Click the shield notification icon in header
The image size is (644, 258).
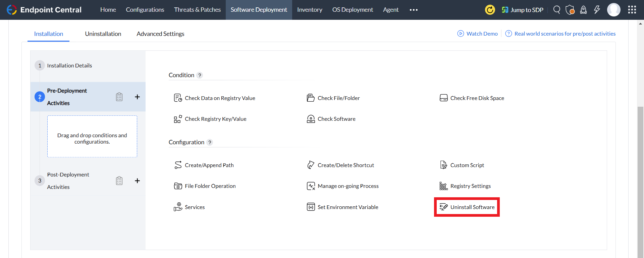tap(570, 10)
